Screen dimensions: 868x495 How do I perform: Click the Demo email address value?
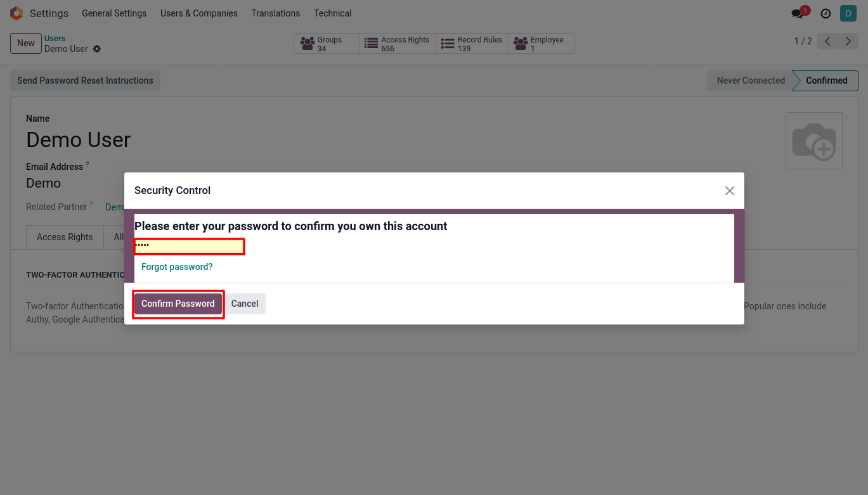coord(44,183)
